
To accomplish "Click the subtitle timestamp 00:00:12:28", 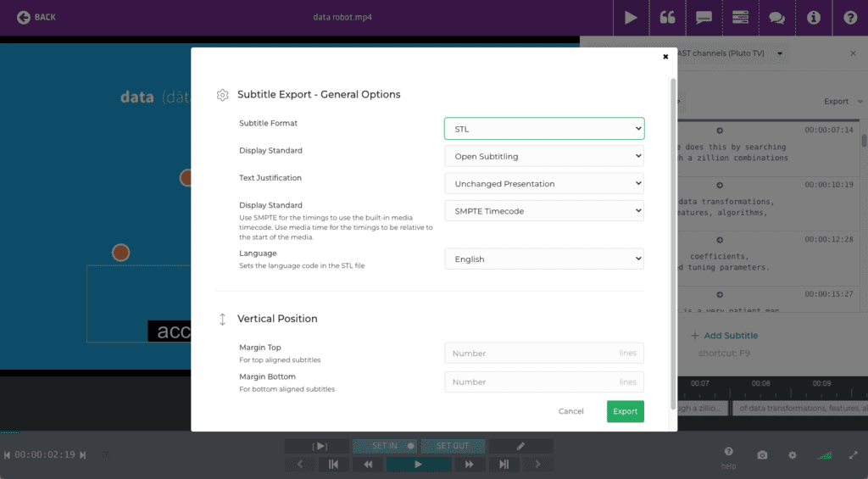I will (829, 239).
